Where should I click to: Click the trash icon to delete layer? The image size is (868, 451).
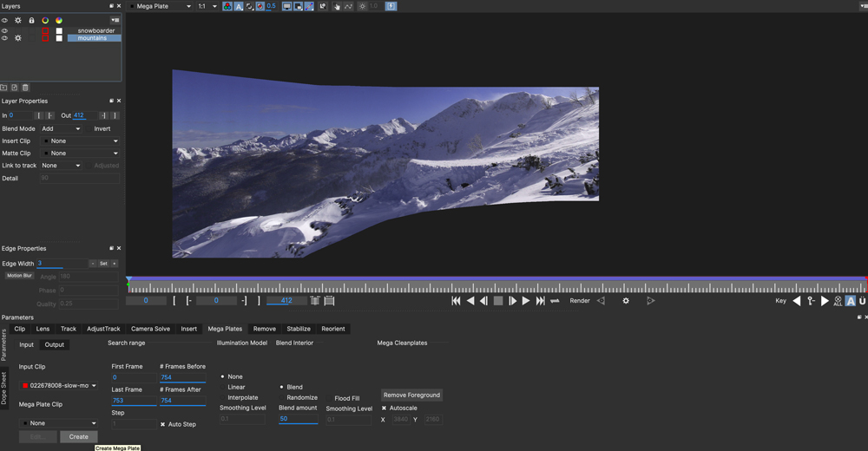[25, 88]
